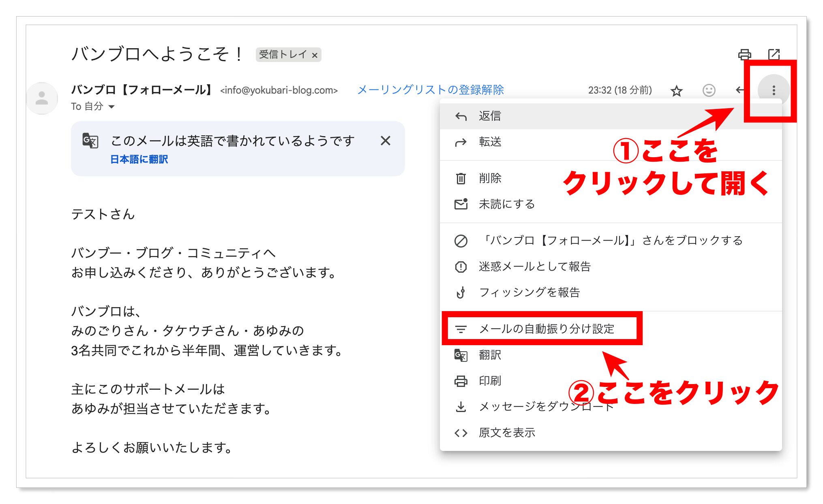The image size is (823, 504).
Task: Add emoji reaction to the email
Action: [x=709, y=90]
